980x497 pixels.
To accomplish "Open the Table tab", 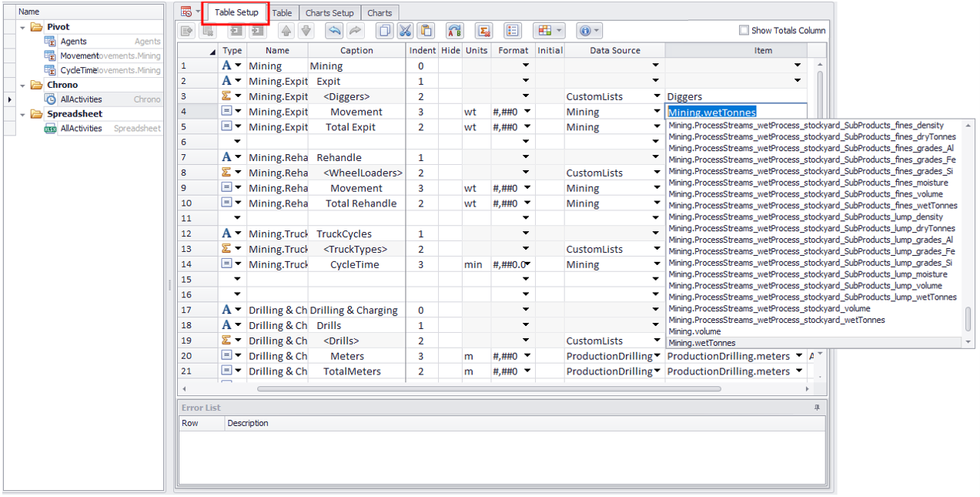I will [x=282, y=13].
